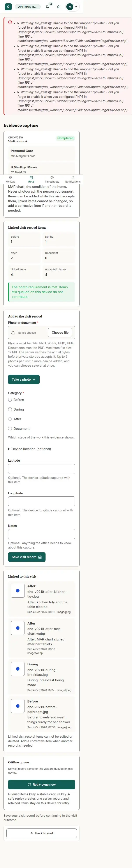Select the Before category radio
132x868 pixels.
[x=10, y=400]
